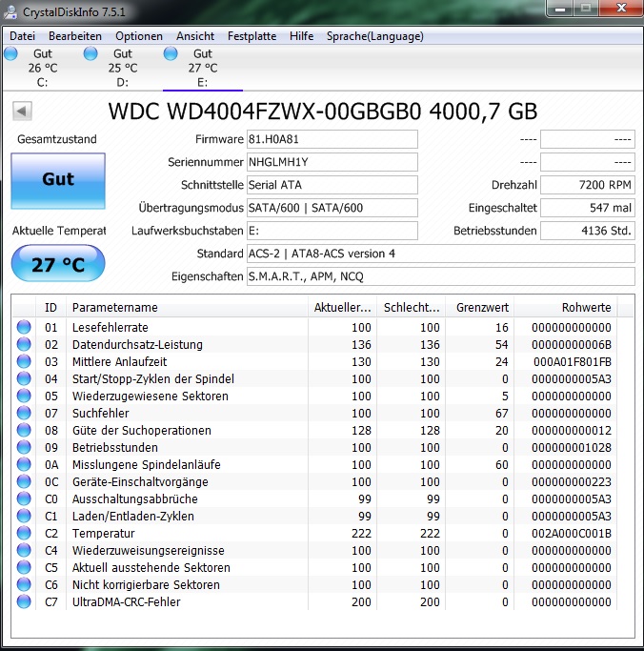Click the Übertragungsmodus field SATA/600

(x=332, y=208)
